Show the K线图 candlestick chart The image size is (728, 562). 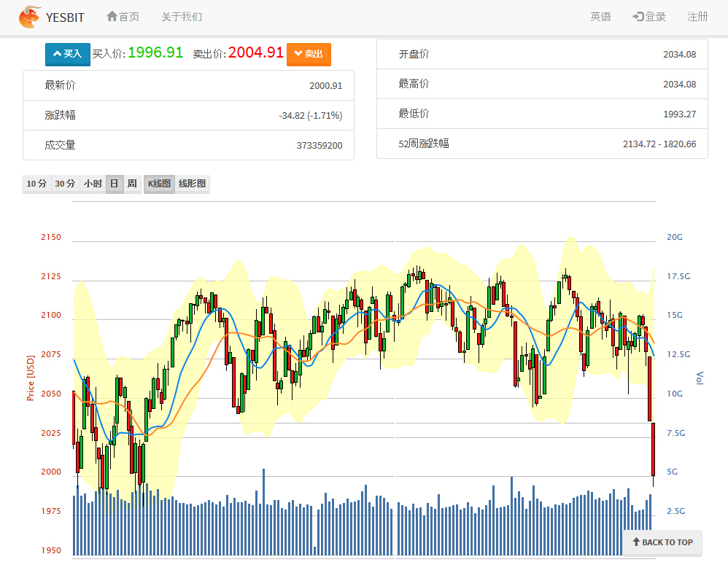pos(159,184)
